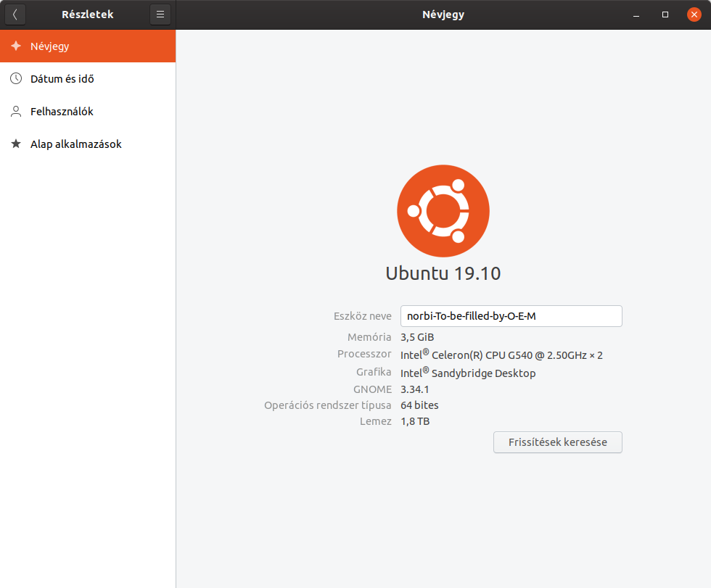Screen dimensions: 711x588
Task: Click the Ubuntu logo image
Action: (443, 211)
